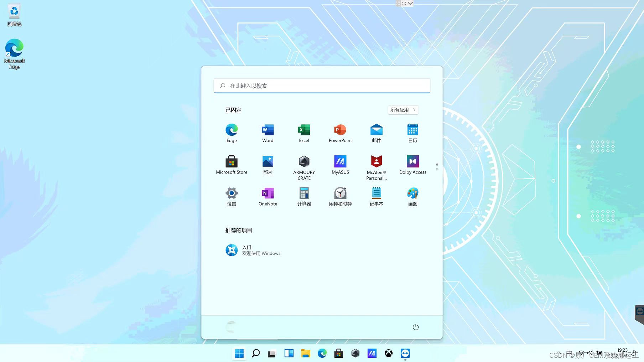Open TeamViewer from the taskbar
The width and height of the screenshot is (644, 362).
coord(405,353)
